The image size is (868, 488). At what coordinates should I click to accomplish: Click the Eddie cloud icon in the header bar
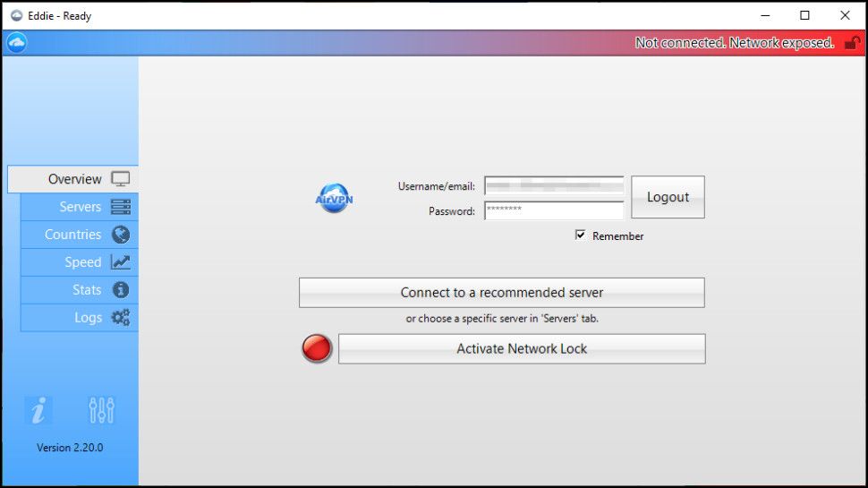click(17, 43)
